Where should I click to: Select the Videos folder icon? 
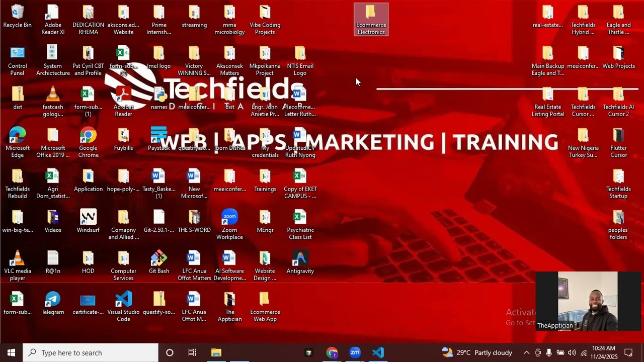pyautogui.click(x=53, y=221)
